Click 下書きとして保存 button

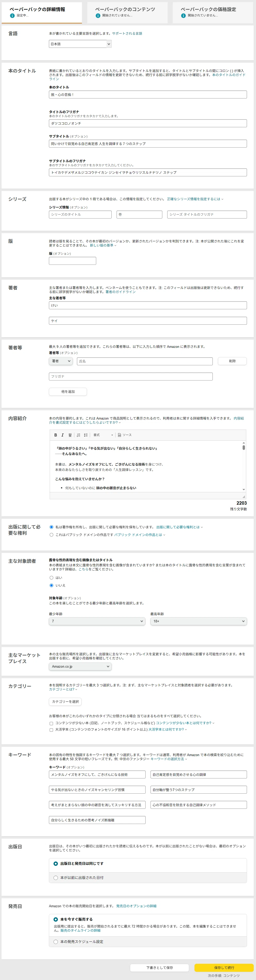tap(160, 968)
